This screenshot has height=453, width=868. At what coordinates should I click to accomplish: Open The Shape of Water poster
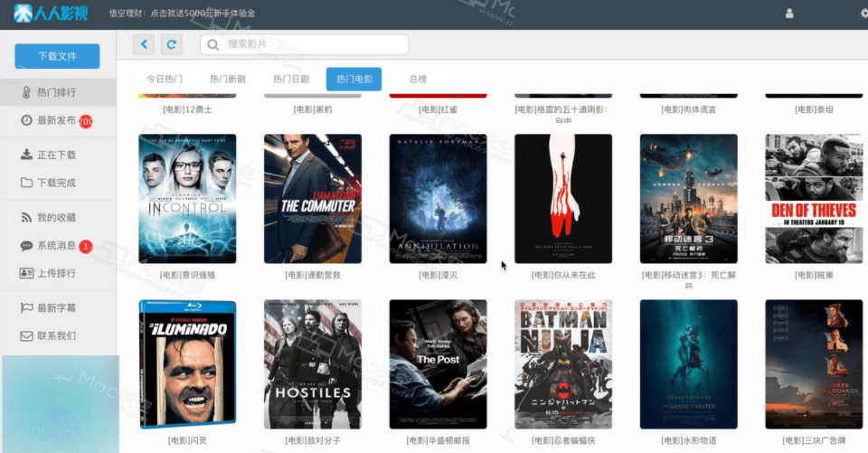point(689,364)
